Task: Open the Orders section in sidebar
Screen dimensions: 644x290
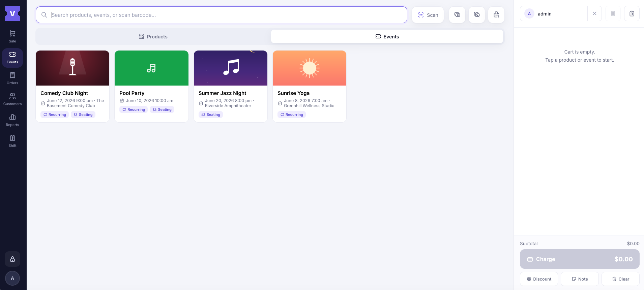Action: (x=12, y=78)
